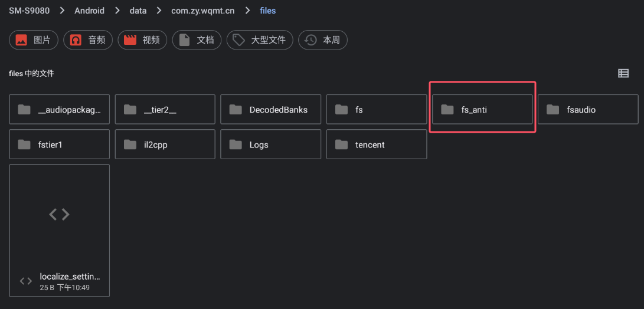Apply the 文档 documents filter
Screen dimensions: 644x309
point(197,40)
